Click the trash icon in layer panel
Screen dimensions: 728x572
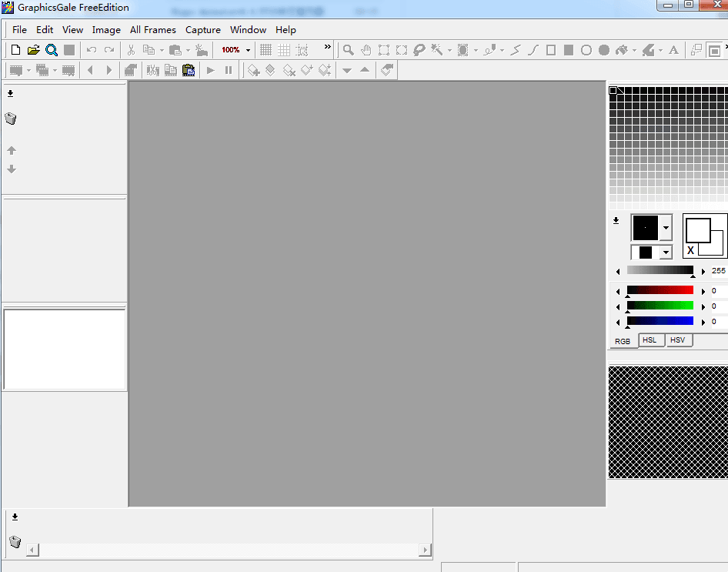11,119
